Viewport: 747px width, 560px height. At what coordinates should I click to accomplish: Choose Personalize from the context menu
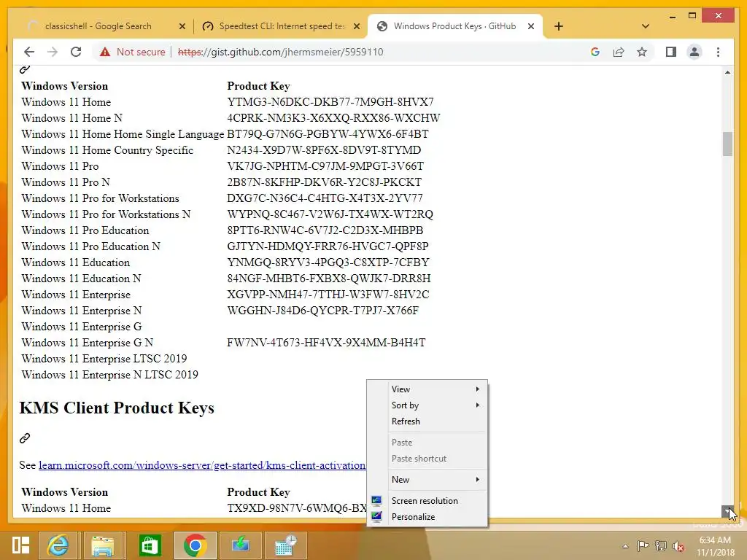[x=427, y=517]
